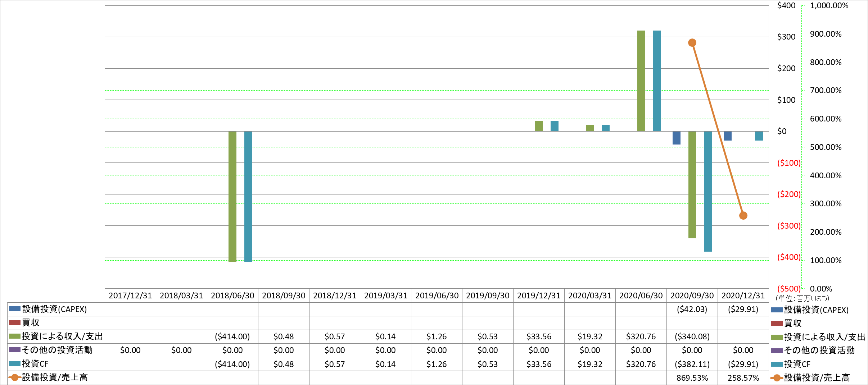Click the orange line marker at 2020/09/30
868x385 pixels.
click(692, 43)
